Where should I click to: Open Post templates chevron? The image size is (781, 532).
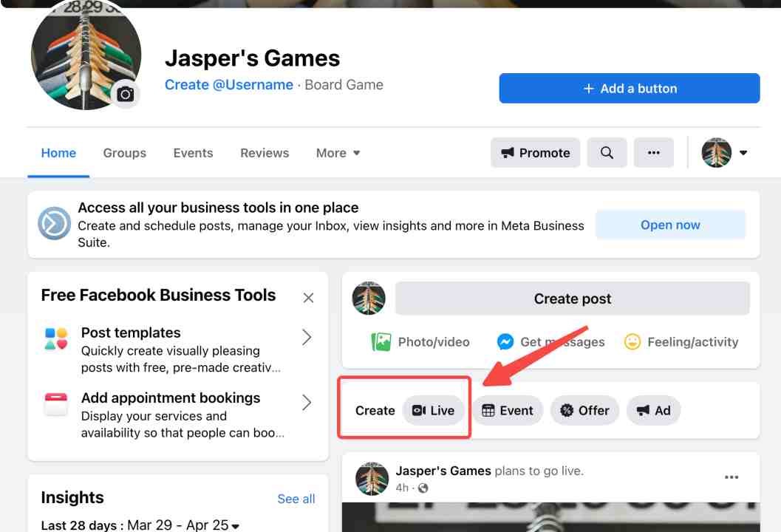tap(307, 337)
